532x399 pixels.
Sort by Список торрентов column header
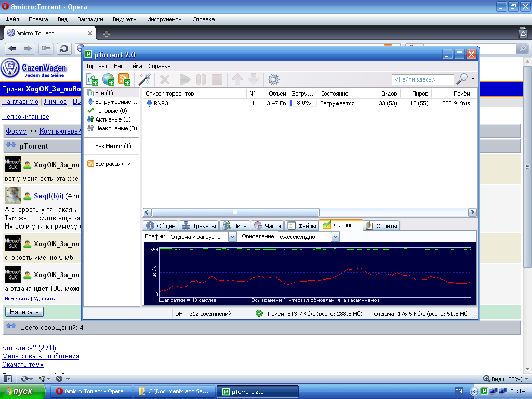pyautogui.click(x=195, y=94)
